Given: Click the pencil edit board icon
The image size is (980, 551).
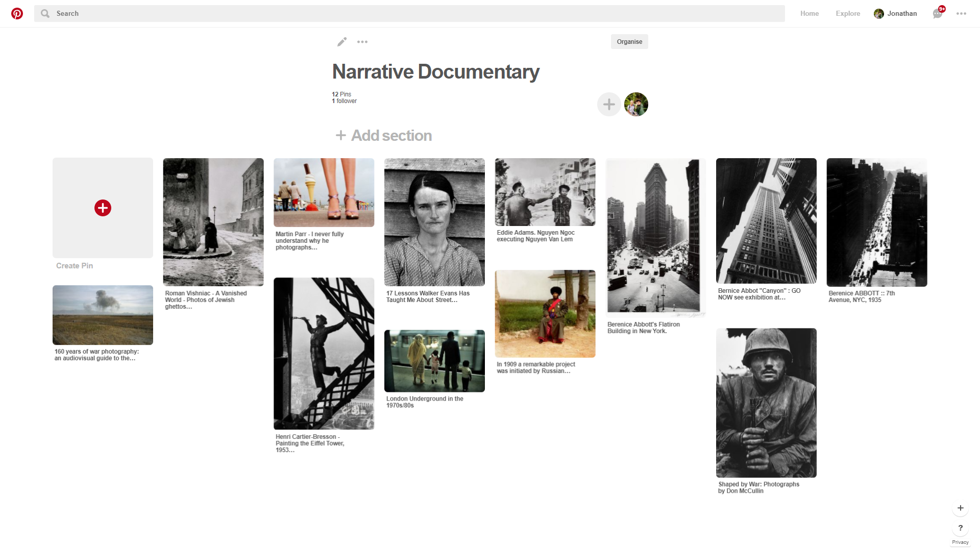Looking at the screenshot, I should click(x=342, y=42).
